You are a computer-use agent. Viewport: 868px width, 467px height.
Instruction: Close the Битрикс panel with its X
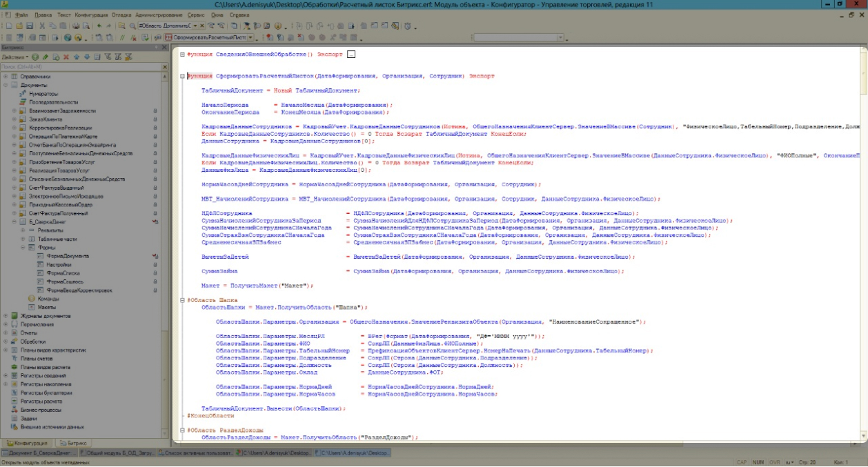(x=164, y=48)
